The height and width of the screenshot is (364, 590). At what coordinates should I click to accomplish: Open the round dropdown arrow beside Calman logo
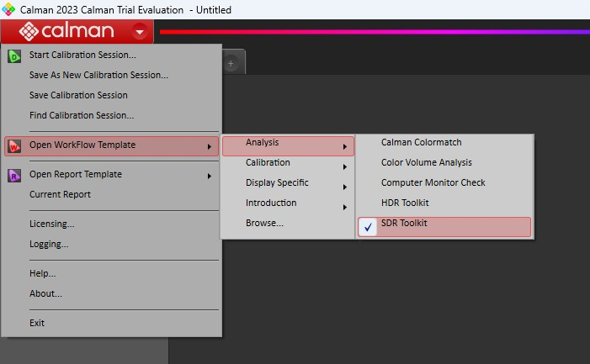(140, 32)
